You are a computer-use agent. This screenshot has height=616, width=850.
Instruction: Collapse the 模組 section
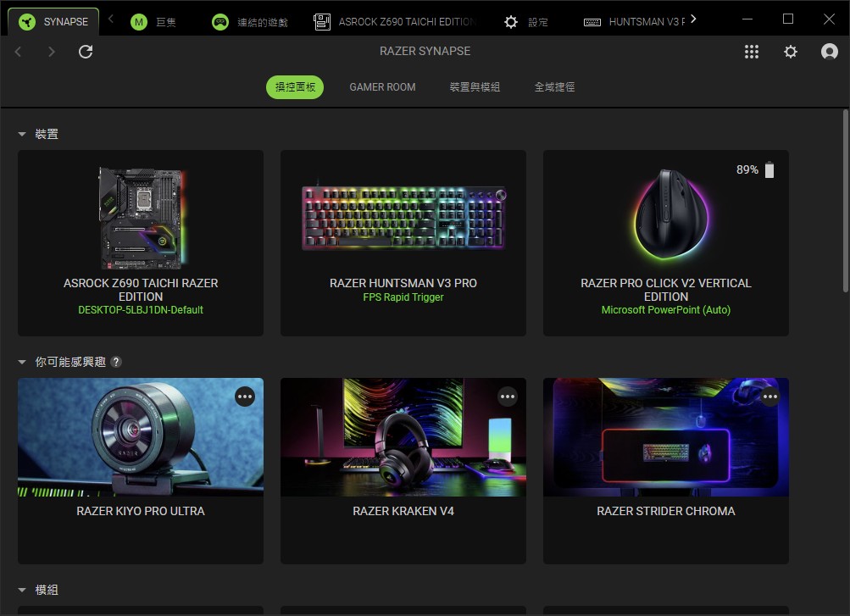point(22,590)
